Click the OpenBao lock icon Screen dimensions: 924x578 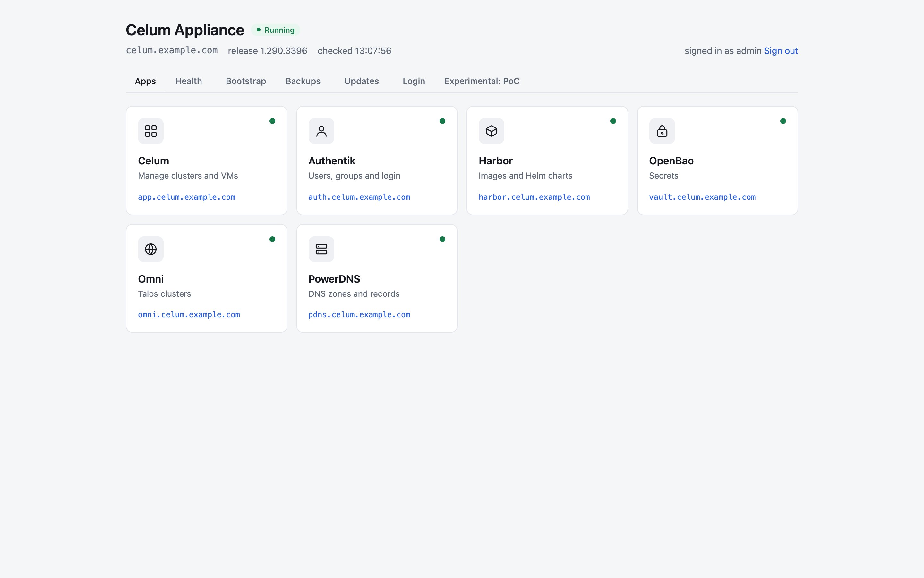click(662, 131)
